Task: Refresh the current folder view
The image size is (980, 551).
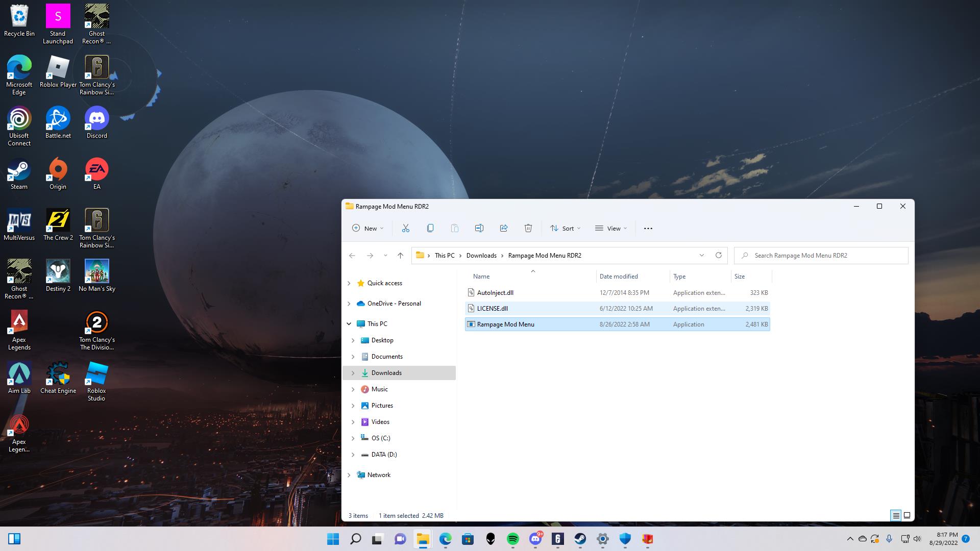Action: pyautogui.click(x=719, y=255)
